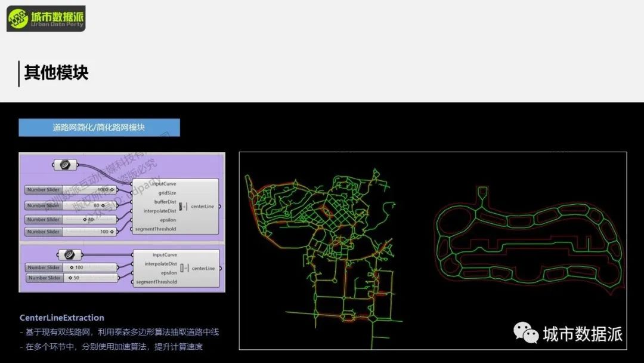Select the upper group's Number Slider showing 100
Screen dimensions: 644x363
point(70,232)
